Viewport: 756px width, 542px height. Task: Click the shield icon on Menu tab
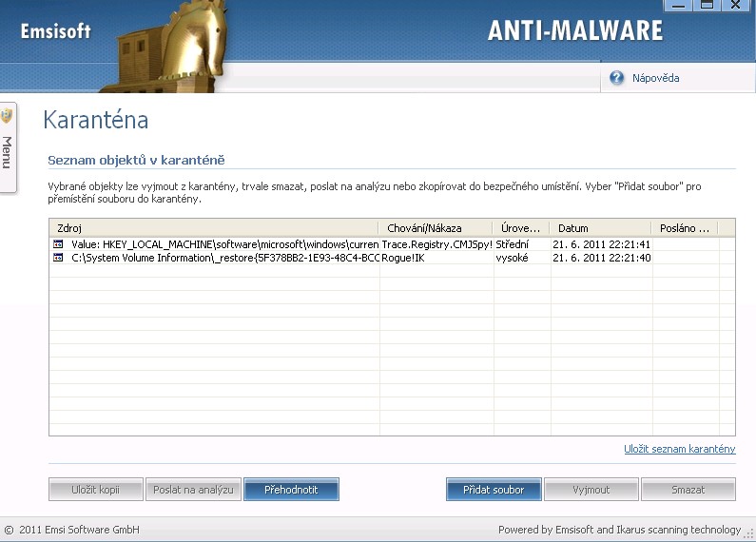point(7,116)
